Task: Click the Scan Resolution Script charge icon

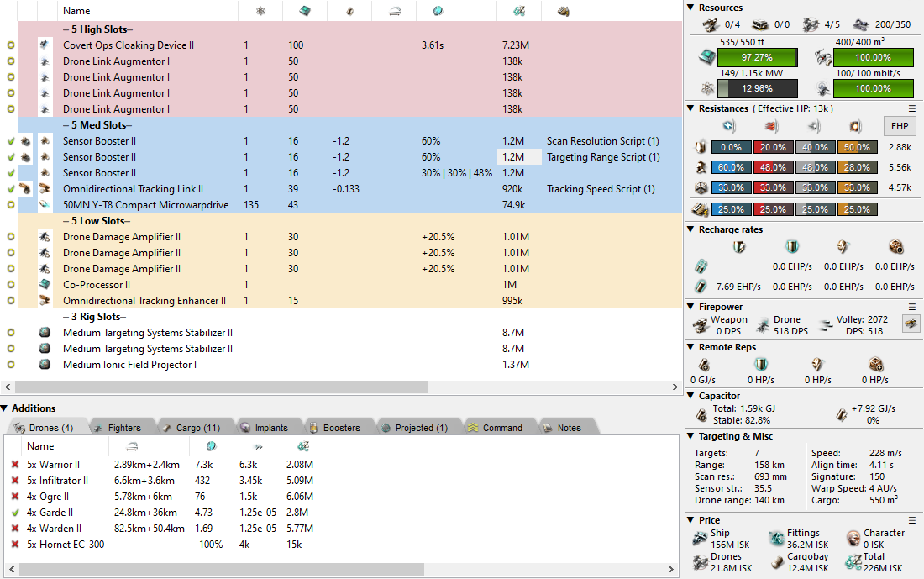Action: [x=26, y=141]
